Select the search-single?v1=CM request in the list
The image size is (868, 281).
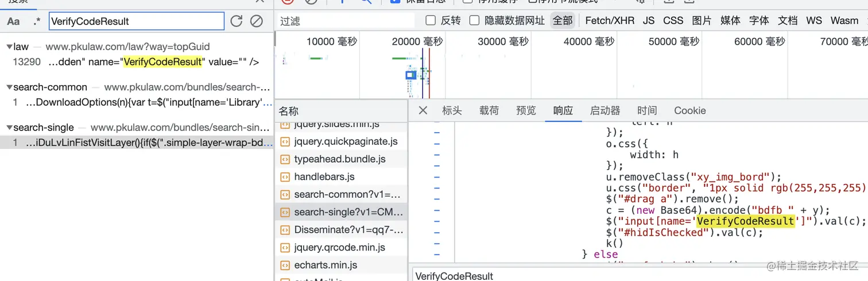click(x=342, y=212)
